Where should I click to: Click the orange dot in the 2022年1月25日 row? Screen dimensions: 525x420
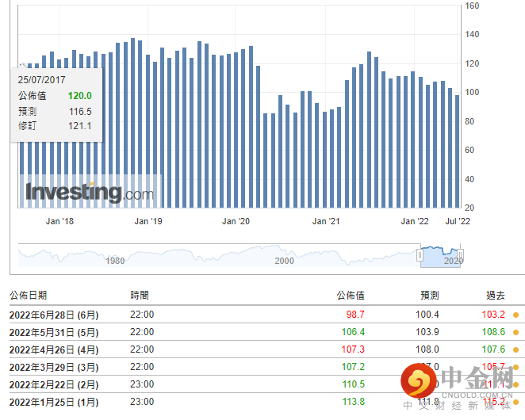point(516,402)
